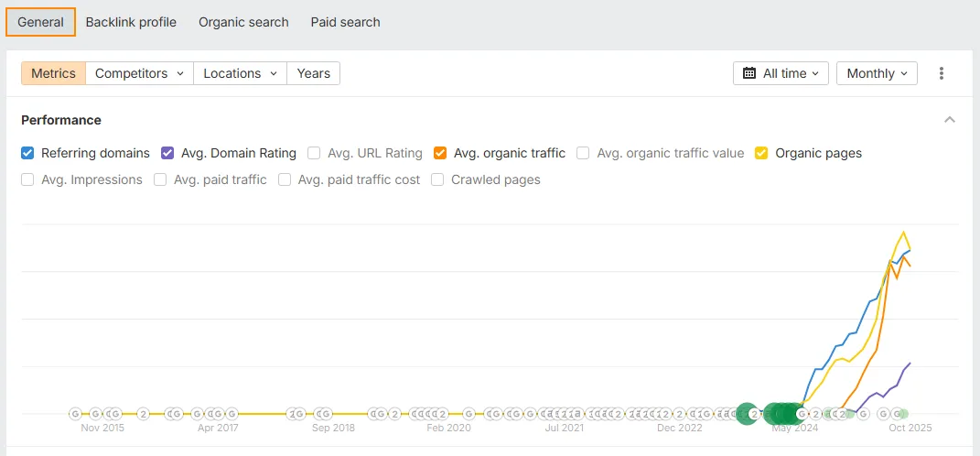Image resolution: width=980 pixels, height=456 pixels.
Task: Click the three-dot more options icon
Action: (942, 73)
